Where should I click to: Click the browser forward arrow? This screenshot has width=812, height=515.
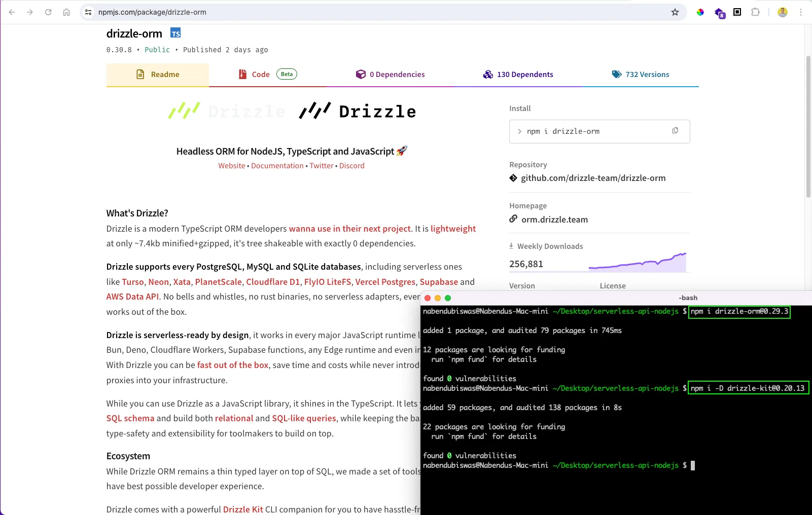(x=30, y=12)
